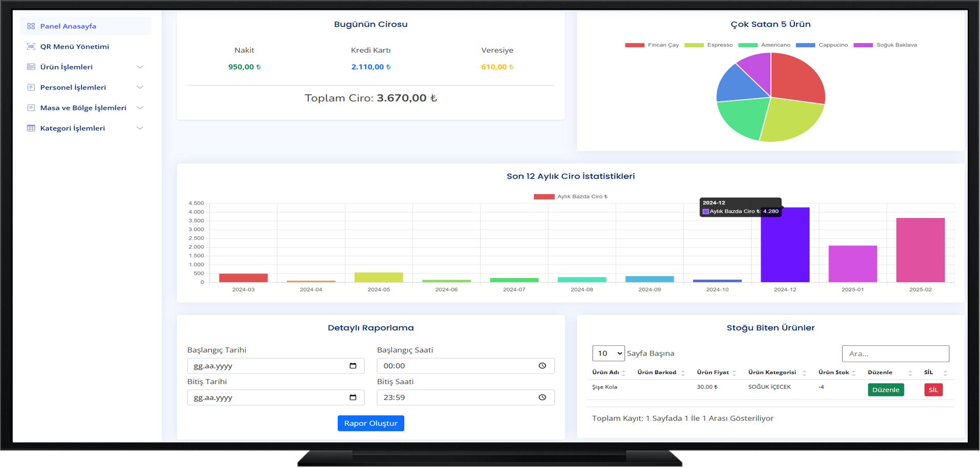Click clock icon in Başlangıç Saati field
This screenshot has width=980, height=468.
click(x=542, y=366)
